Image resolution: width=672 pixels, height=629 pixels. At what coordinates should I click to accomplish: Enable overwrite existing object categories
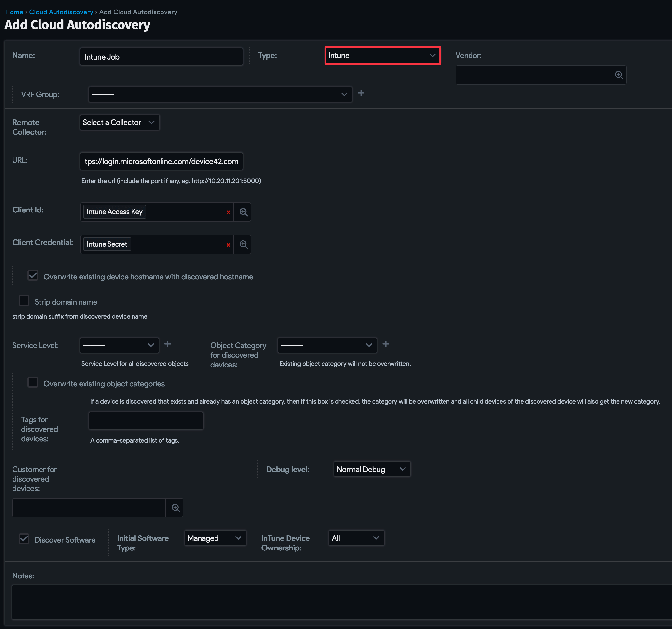tap(32, 382)
